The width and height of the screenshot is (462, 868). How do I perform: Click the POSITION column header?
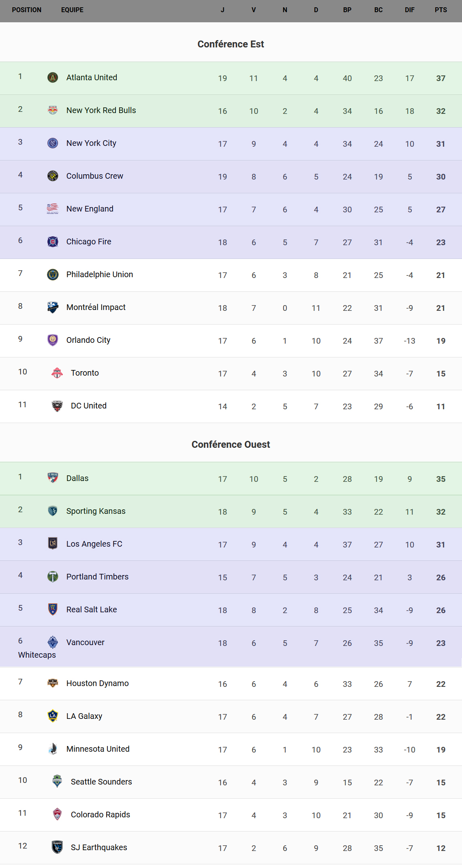pos(27,10)
